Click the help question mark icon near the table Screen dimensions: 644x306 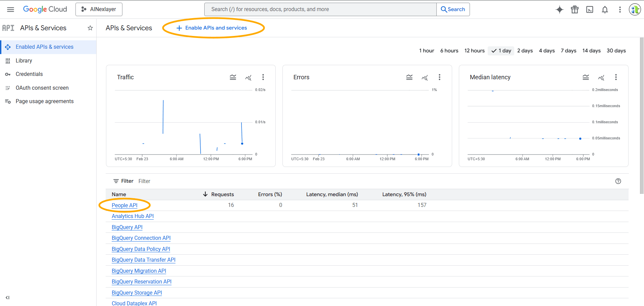(x=618, y=181)
